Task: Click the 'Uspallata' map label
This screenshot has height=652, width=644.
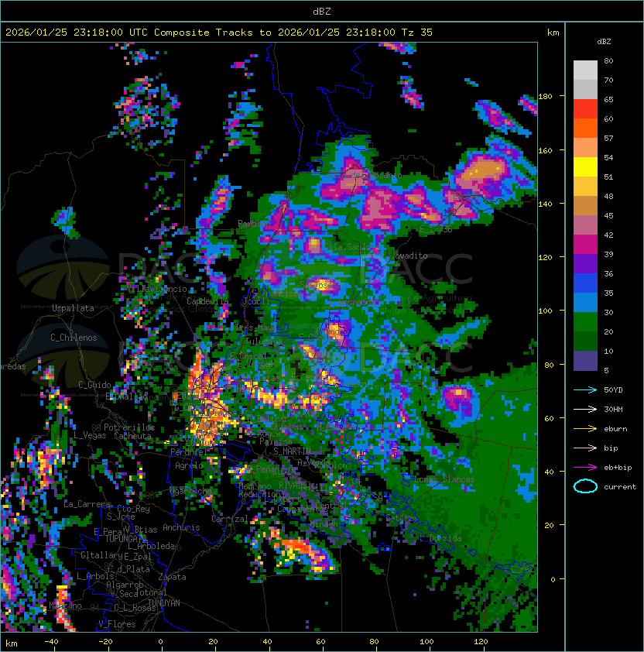Action: tap(73, 308)
